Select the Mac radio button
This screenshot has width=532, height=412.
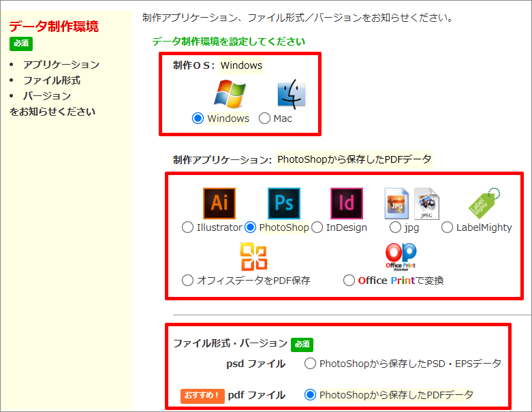tap(264, 118)
